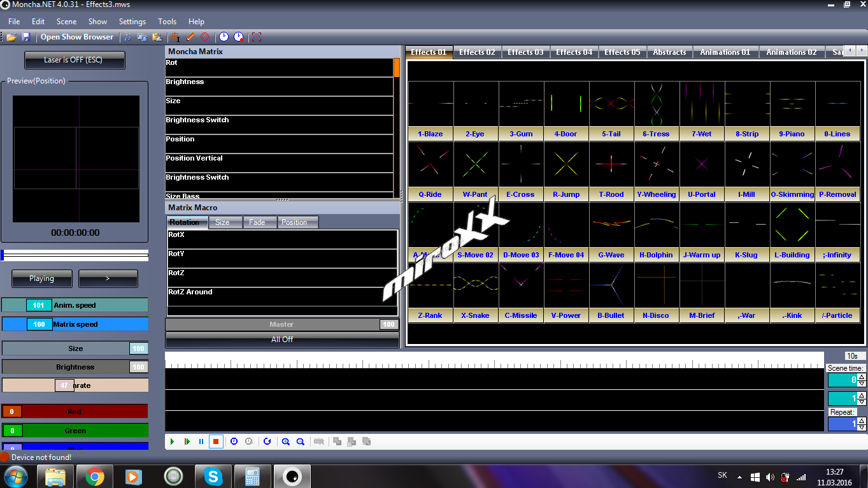Select the L-Building effect thumbnail
Screen dimensions: 868x488
click(792, 231)
